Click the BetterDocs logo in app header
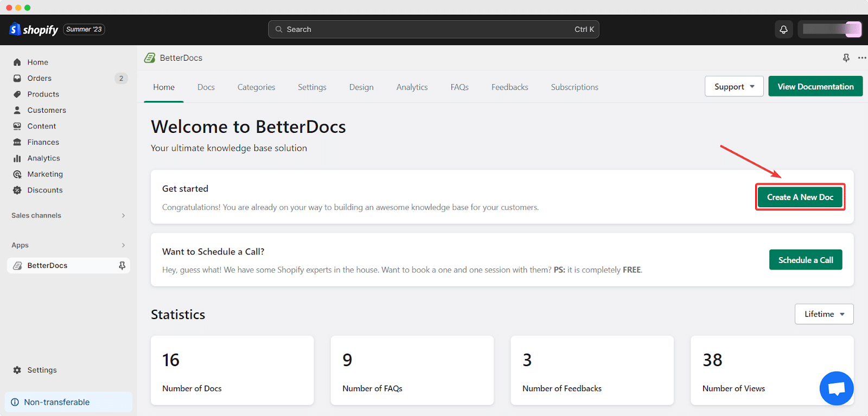Image resolution: width=868 pixels, height=416 pixels. click(150, 58)
